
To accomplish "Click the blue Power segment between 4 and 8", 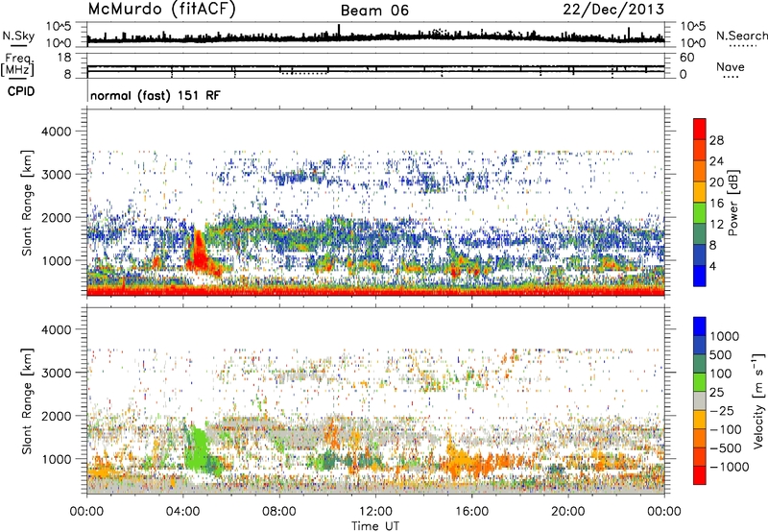I will point(700,254).
